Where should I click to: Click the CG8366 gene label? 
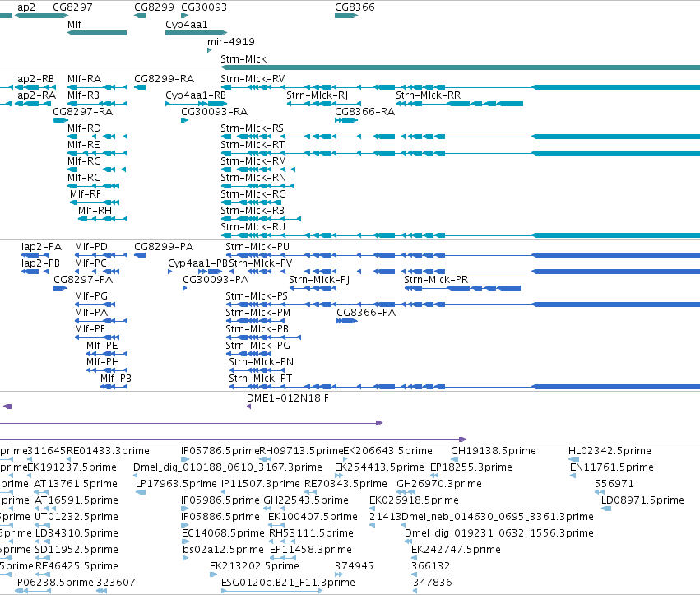pos(355,7)
